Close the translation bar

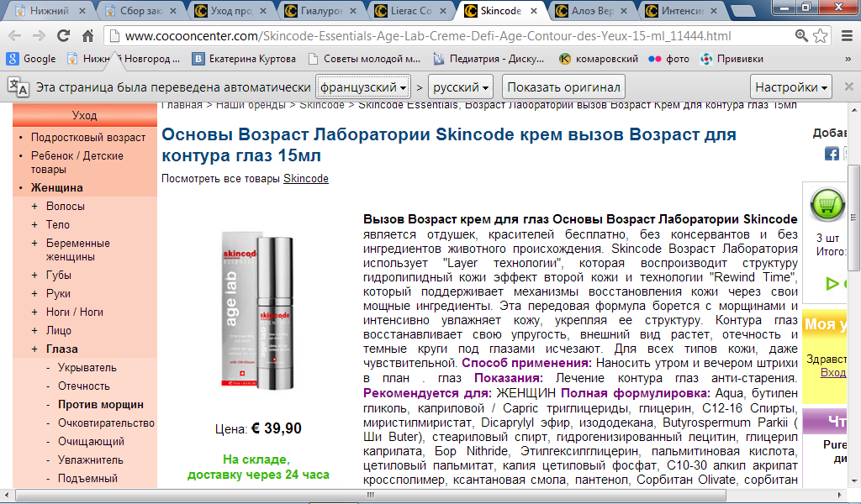click(849, 87)
